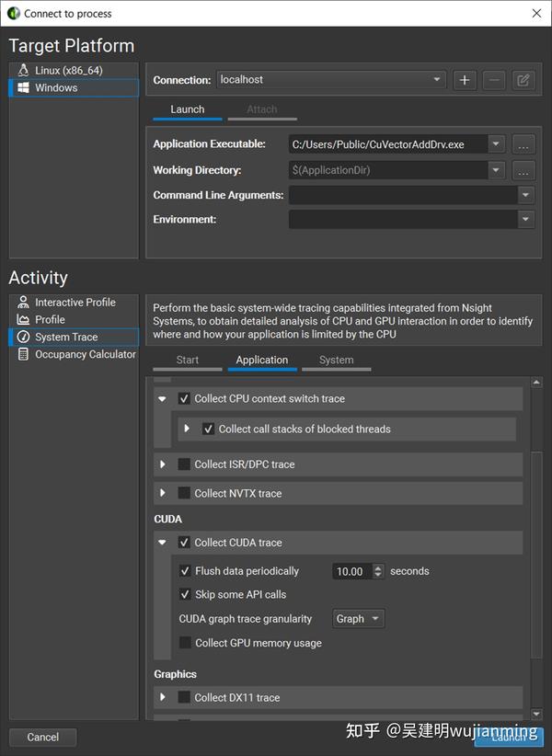This screenshot has height=756, width=552.
Task: Click the Command Line Arguments input field
Action: click(x=405, y=194)
